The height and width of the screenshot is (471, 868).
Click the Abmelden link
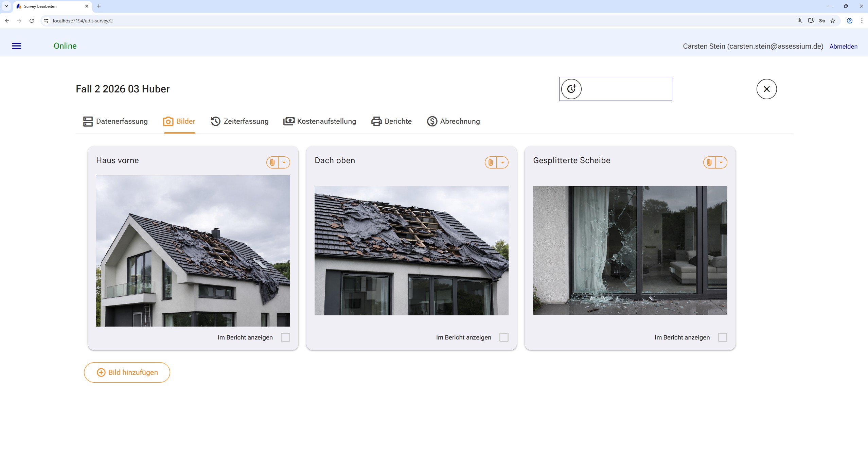tap(843, 47)
